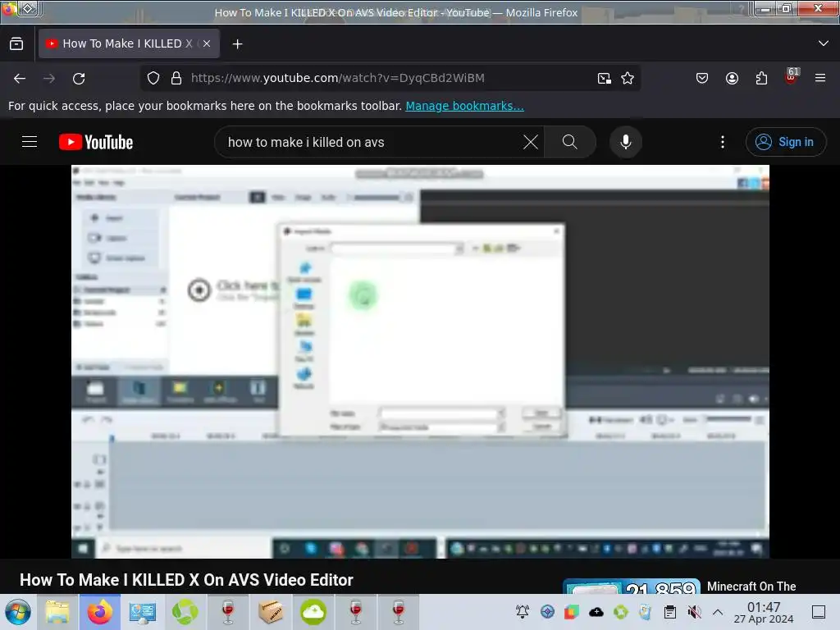Open the Minecraft On The suggested video

751,587
